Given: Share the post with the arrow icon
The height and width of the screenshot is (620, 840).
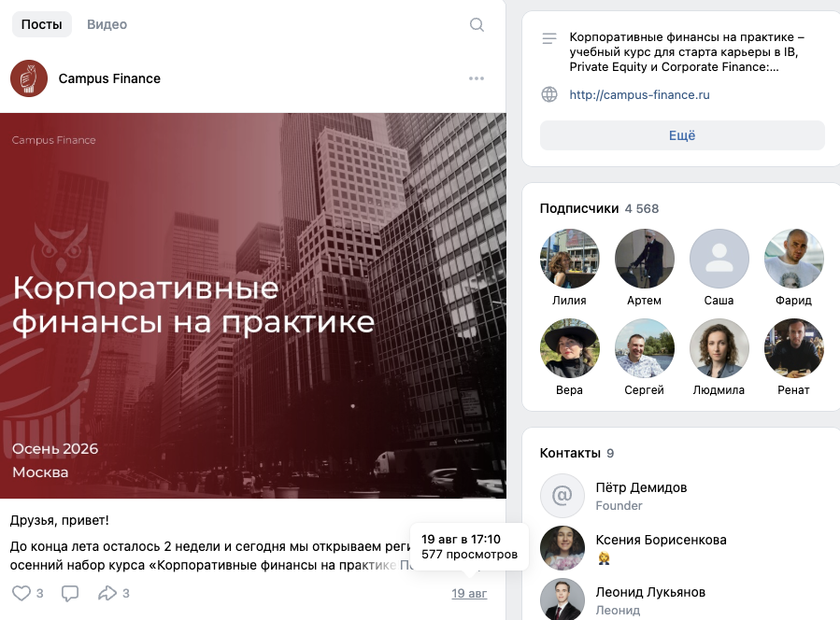Looking at the screenshot, I should click(107, 593).
